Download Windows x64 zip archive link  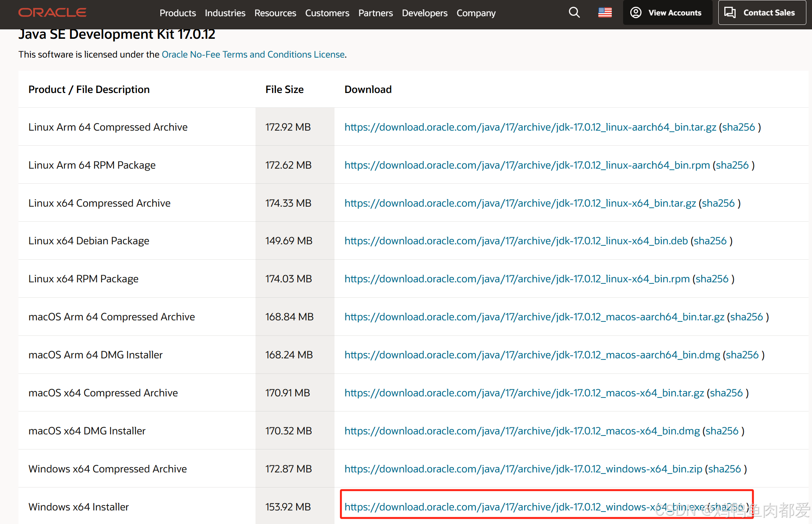click(x=523, y=469)
